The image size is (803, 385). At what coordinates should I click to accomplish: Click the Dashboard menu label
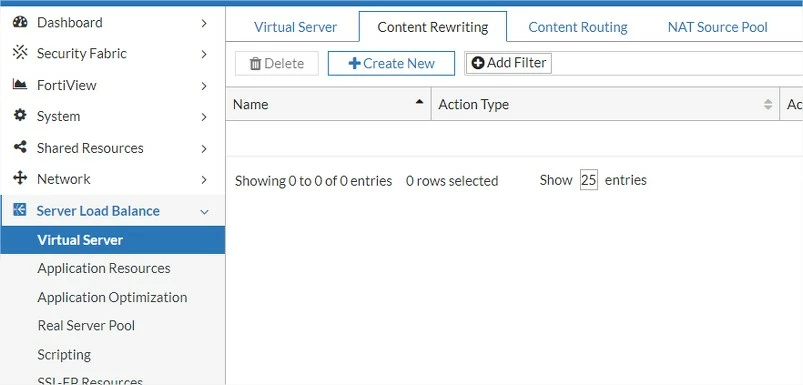click(x=70, y=23)
